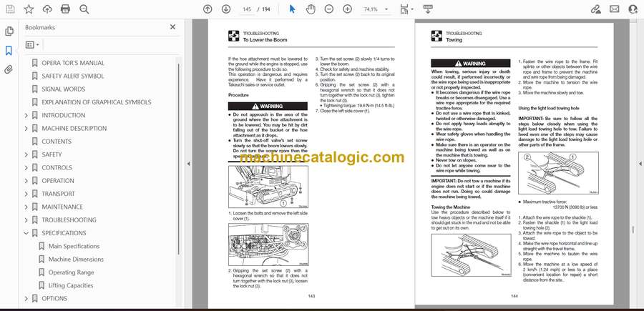The width and height of the screenshot is (644, 311).
Task: Open Machine Dimensions bookmark
Action: 76,260
